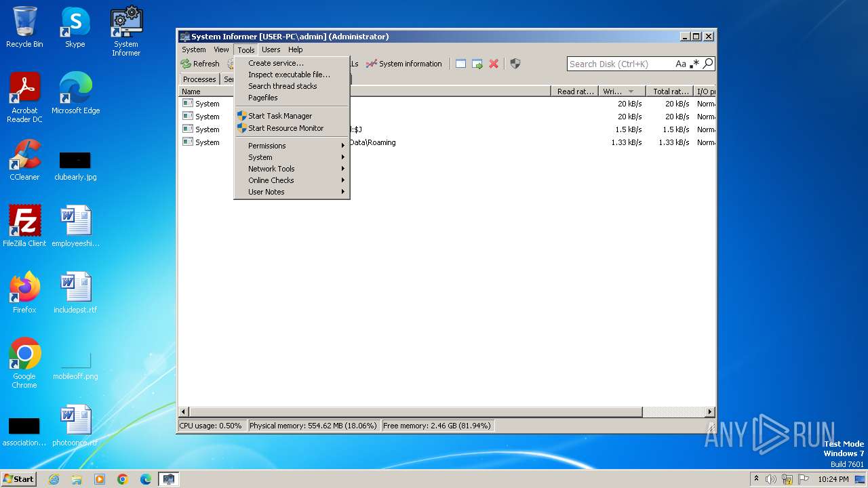868x488 pixels.
Task: Select mobileoff.png desktop file
Action: point(75,366)
